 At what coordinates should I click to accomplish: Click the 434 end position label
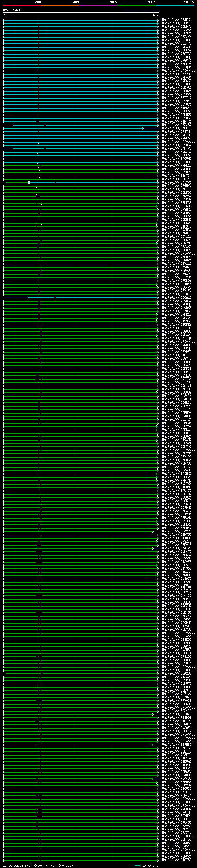155,15
